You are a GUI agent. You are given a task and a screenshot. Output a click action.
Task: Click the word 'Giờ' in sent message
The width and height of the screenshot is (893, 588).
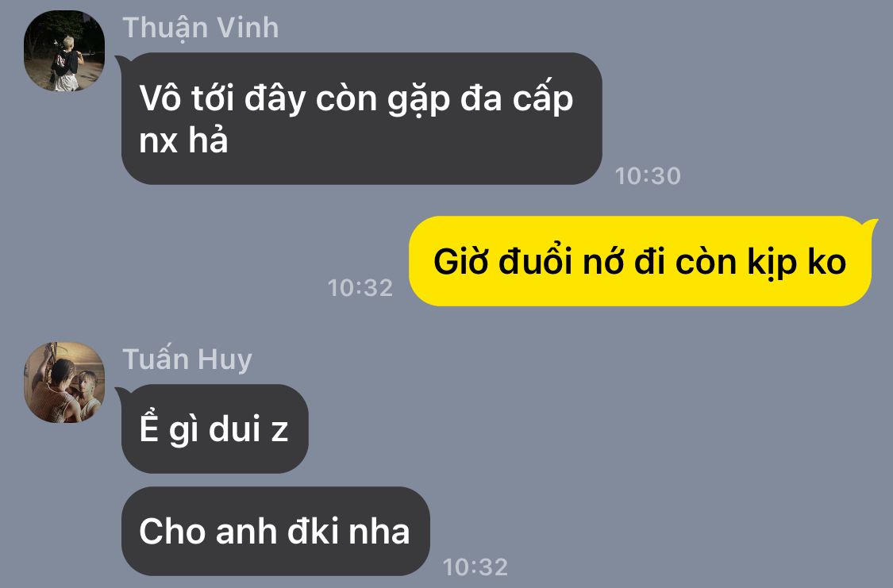(x=461, y=262)
